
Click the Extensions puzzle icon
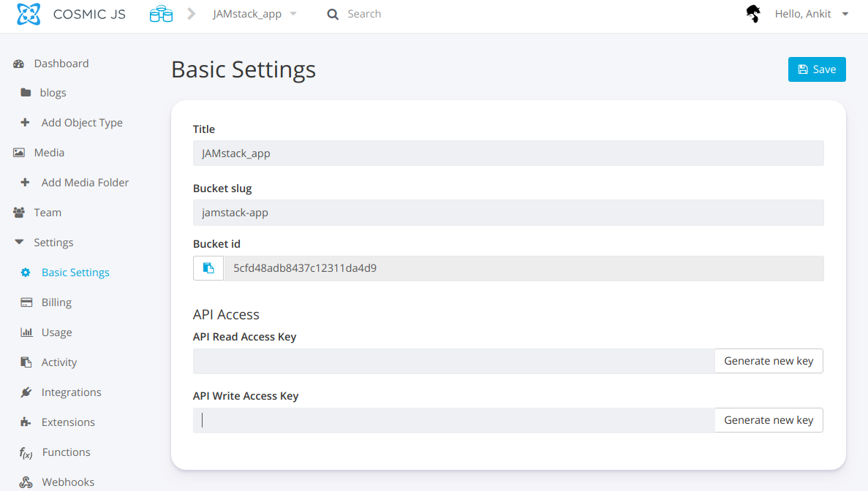pyautogui.click(x=26, y=422)
